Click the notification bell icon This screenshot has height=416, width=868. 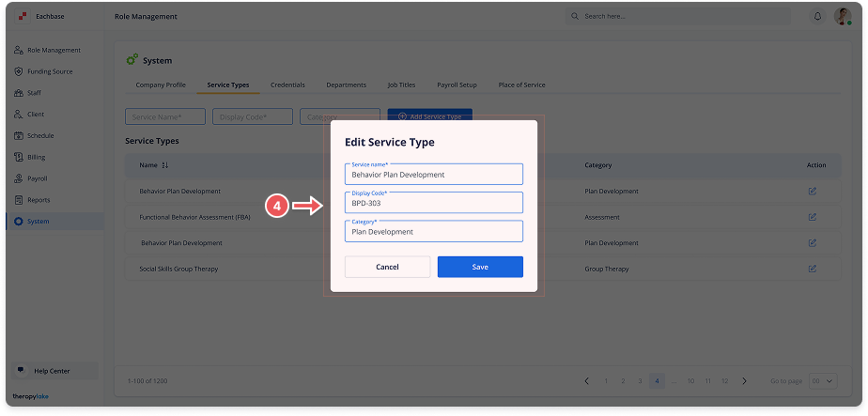(817, 16)
